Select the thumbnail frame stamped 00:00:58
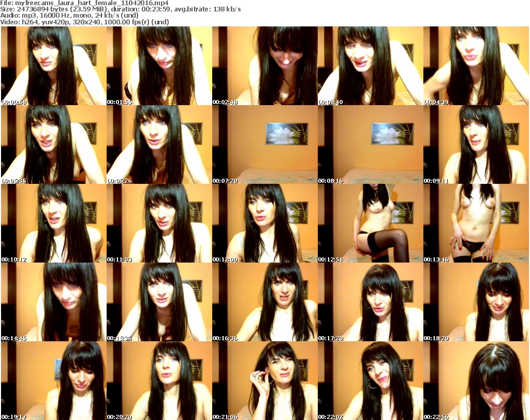Screen dimensions: 530x420 pyautogui.click(x=53, y=66)
